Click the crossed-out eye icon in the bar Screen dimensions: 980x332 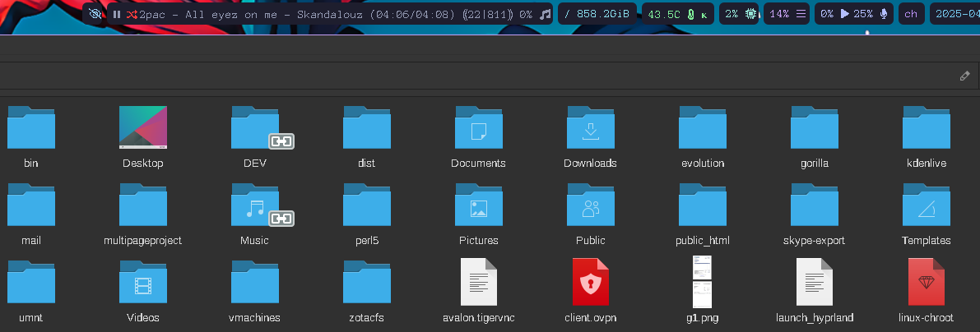tap(95, 15)
